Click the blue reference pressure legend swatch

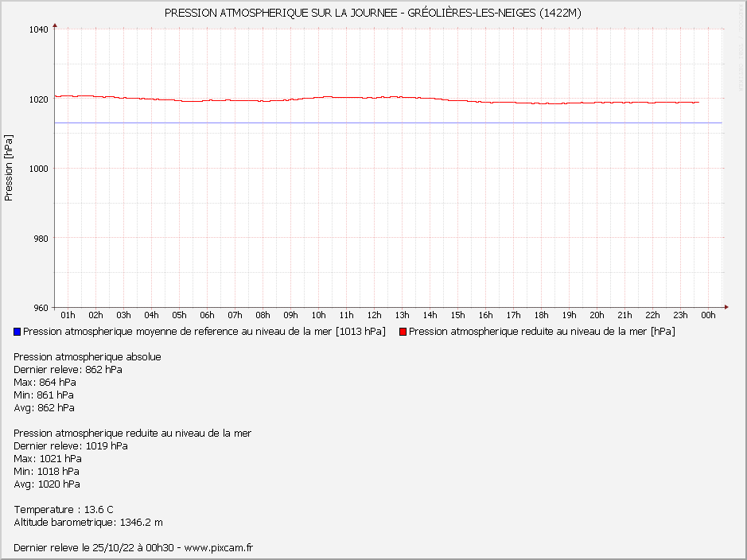(x=18, y=332)
